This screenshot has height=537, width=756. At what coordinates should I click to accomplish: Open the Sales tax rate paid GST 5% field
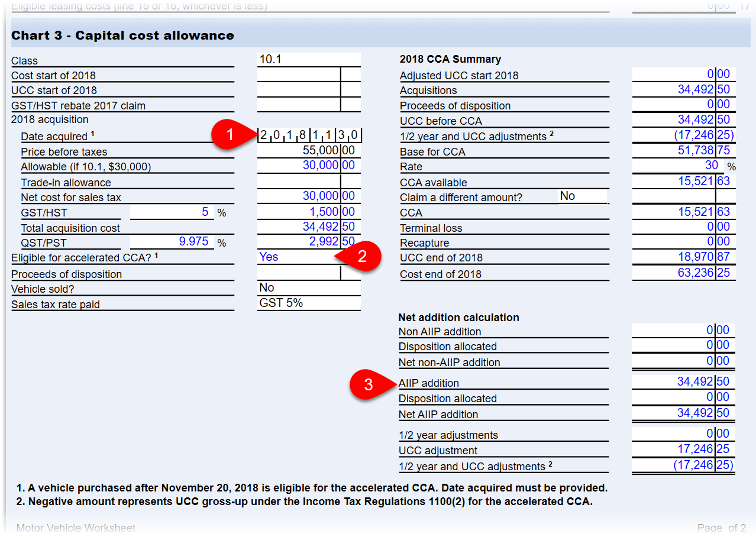pyautogui.click(x=309, y=303)
